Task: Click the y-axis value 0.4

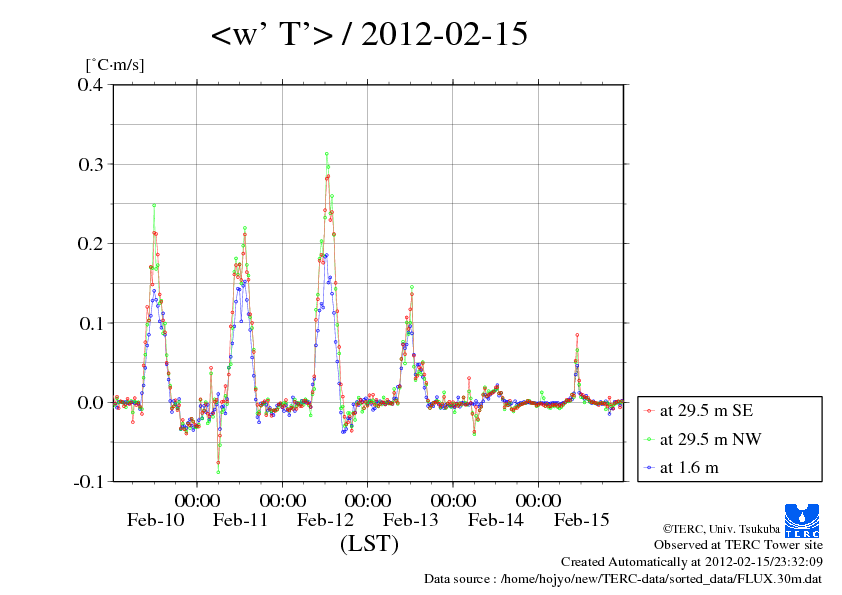Action: coord(90,84)
